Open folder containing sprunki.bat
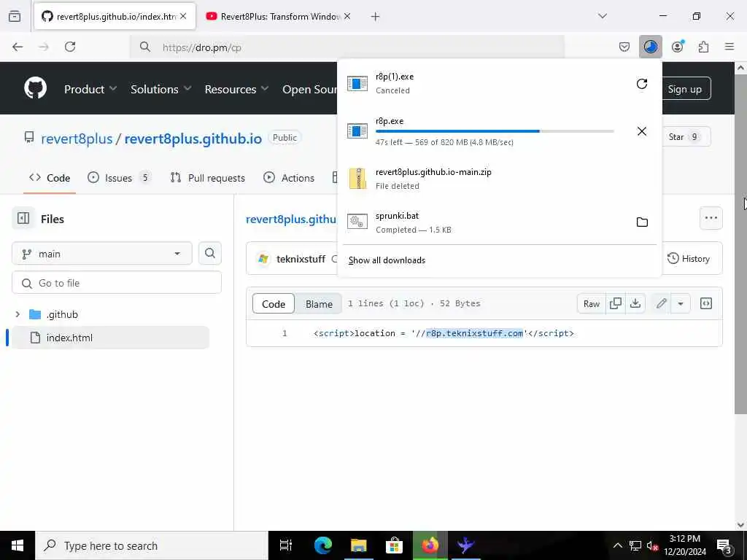The width and height of the screenshot is (747, 560). [642, 222]
